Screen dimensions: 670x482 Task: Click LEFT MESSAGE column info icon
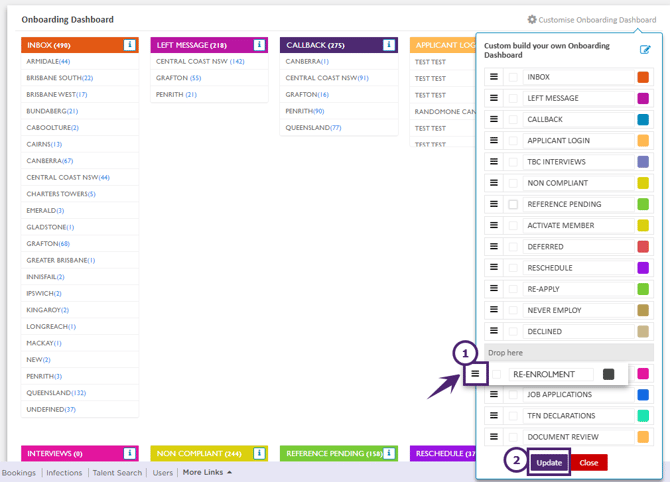point(259,45)
